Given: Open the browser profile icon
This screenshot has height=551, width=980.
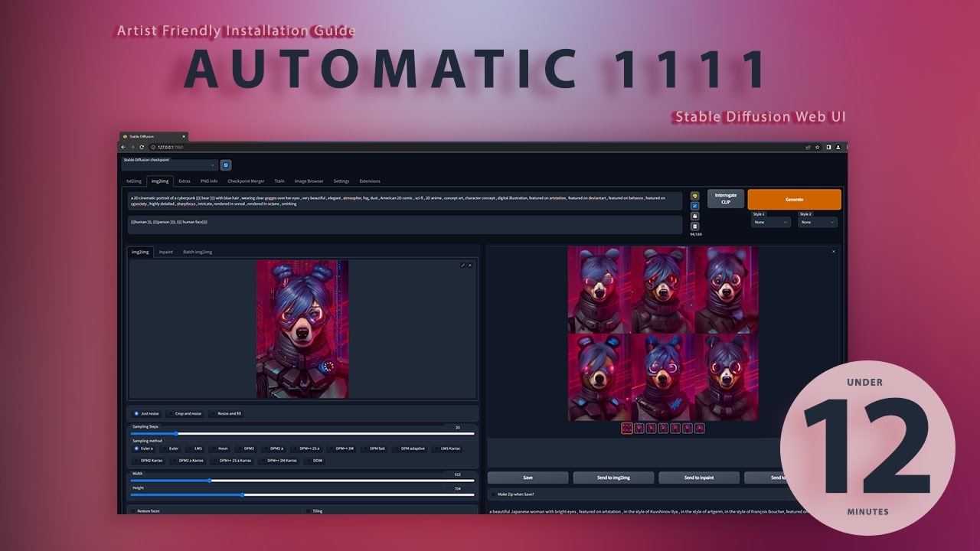Looking at the screenshot, I should [838, 147].
